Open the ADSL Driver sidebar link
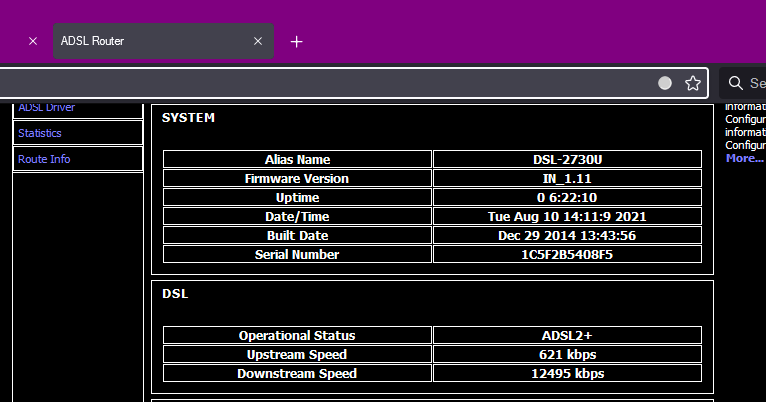Image resolution: width=766 pixels, height=402 pixels. tap(46, 107)
